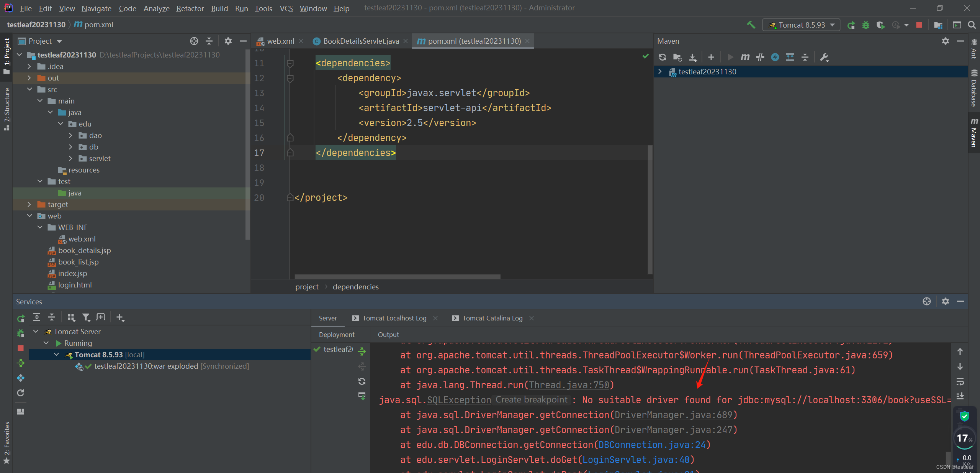The width and height of the screenshot is (980, 473).
Task: Click the red Stop button in top toolbar
Action: (919, 25)
